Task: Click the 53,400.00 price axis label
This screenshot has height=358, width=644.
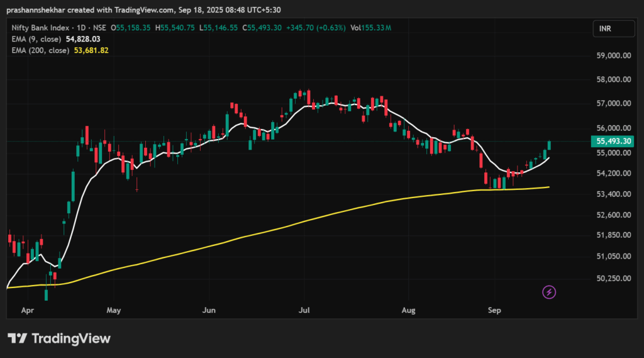Action: [x=614, y=194]
